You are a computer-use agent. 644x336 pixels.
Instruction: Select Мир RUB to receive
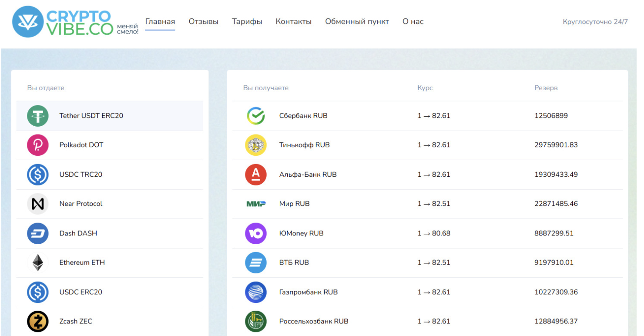click(295, 204)
